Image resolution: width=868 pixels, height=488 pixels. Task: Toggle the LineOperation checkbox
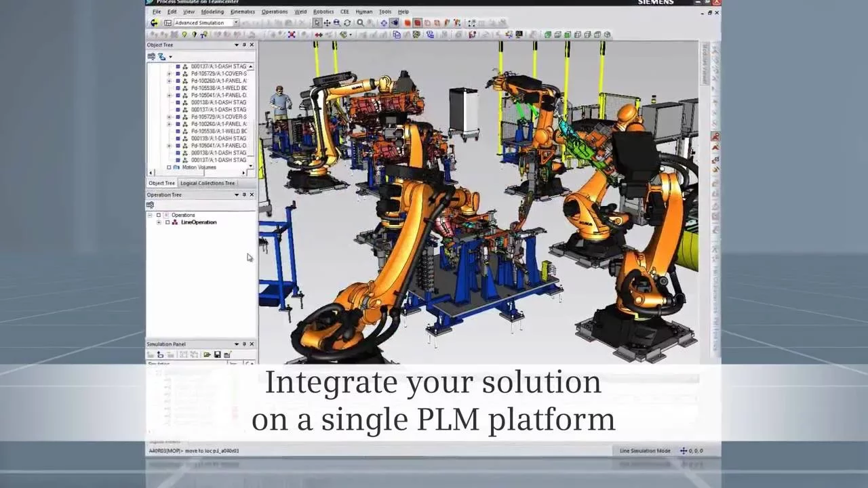[x=167, y=222]
